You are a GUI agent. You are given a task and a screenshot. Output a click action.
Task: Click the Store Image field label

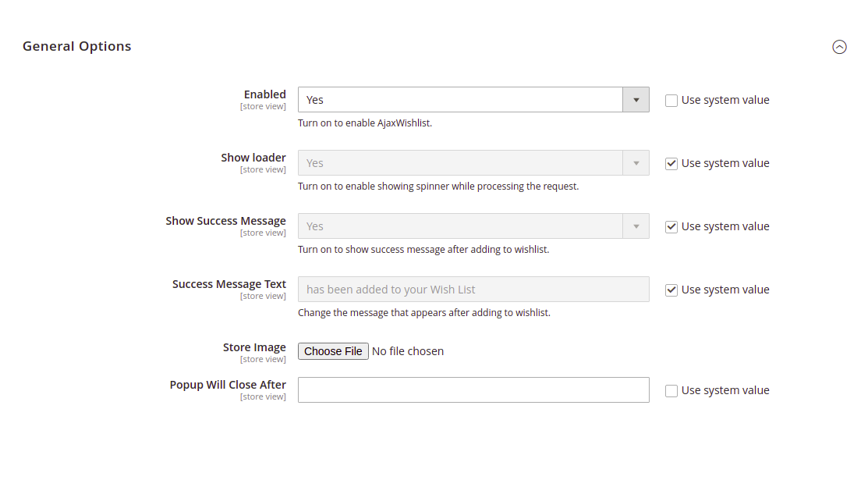click(254, 347)
